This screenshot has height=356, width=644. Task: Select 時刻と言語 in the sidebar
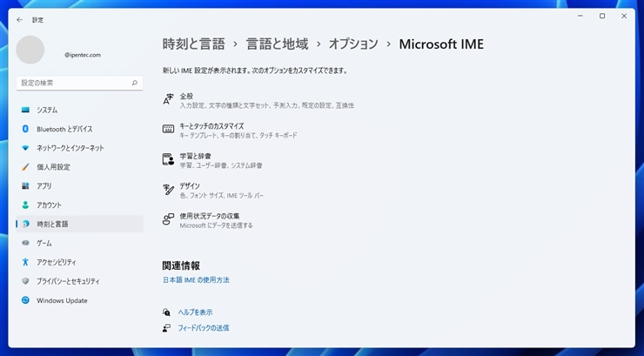(x=80, y=225)
